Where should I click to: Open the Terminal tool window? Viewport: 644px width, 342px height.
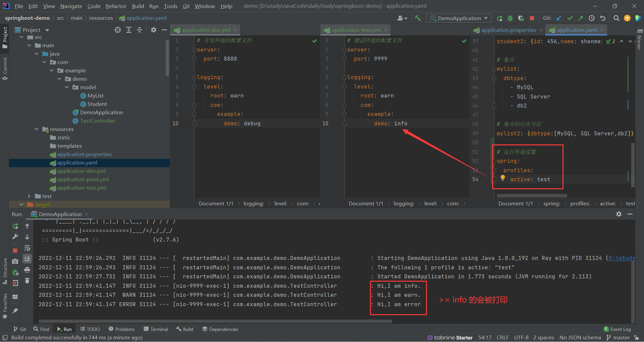pyautogui.click(x=156, y=329)
